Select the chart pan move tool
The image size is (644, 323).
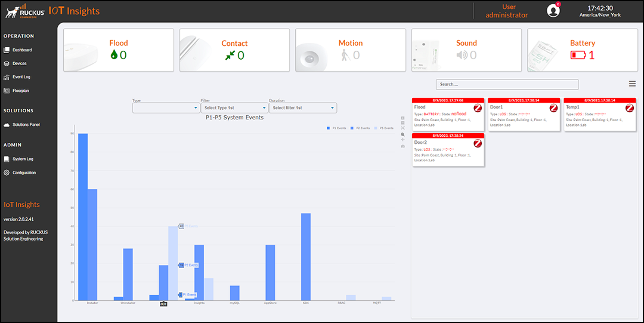(x=402, y=140)
